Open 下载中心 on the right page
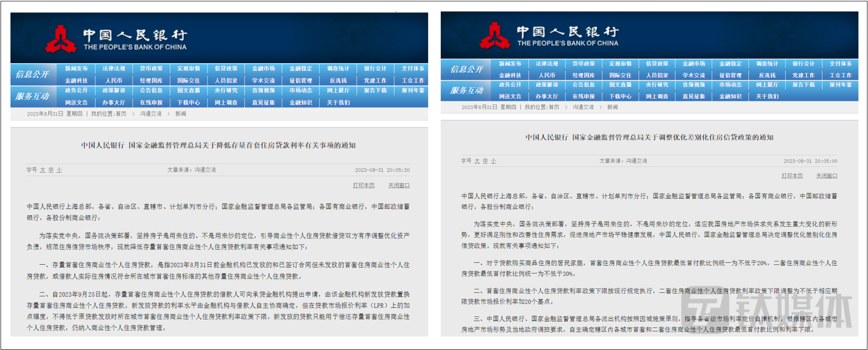 620,96
